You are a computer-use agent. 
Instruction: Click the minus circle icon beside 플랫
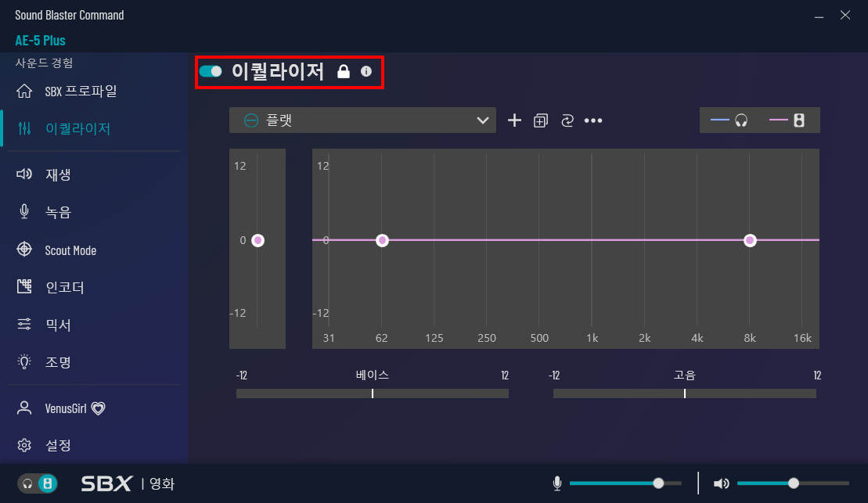point(250,120)
